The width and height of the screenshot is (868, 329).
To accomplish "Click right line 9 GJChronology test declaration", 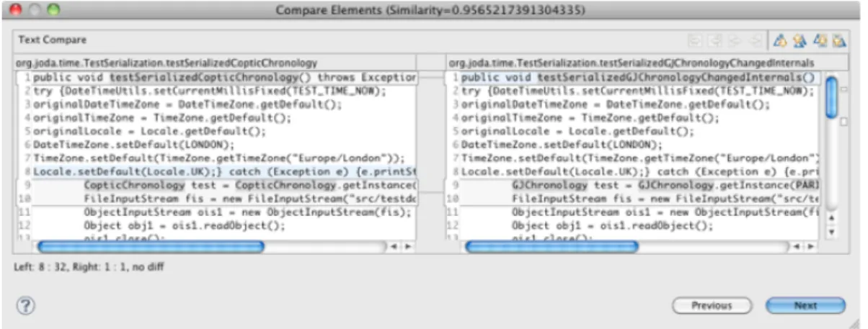I will (x=666, y=185).
